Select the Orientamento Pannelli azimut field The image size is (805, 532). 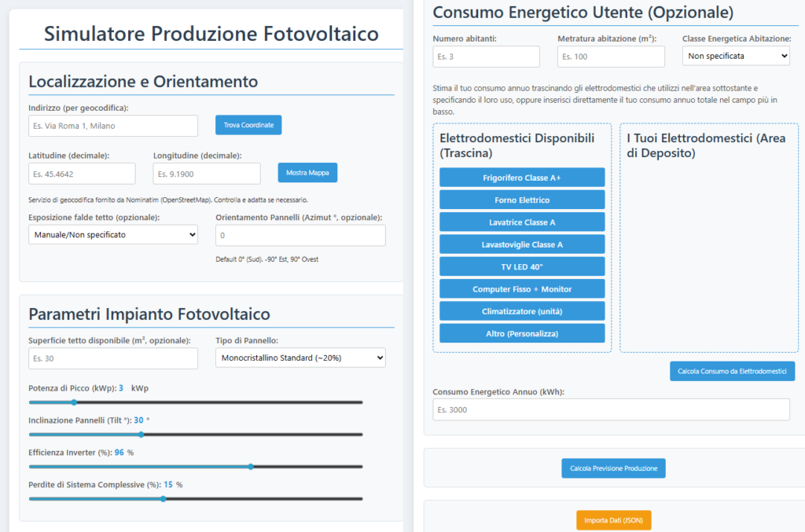coord(300,236)
